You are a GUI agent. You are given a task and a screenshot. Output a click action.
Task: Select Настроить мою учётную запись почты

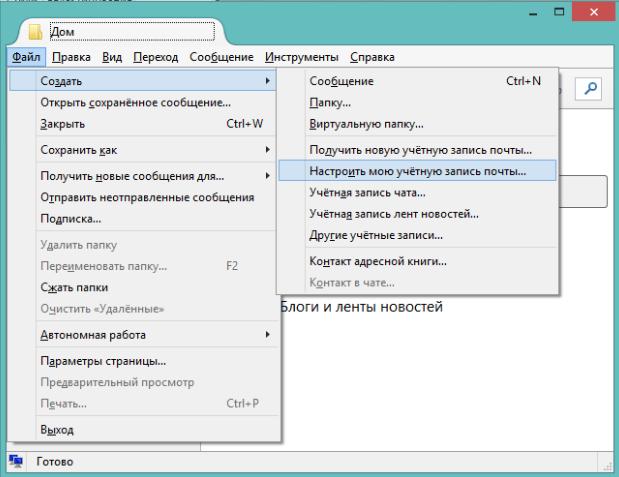pyautogui.click(x=417, y=171)
